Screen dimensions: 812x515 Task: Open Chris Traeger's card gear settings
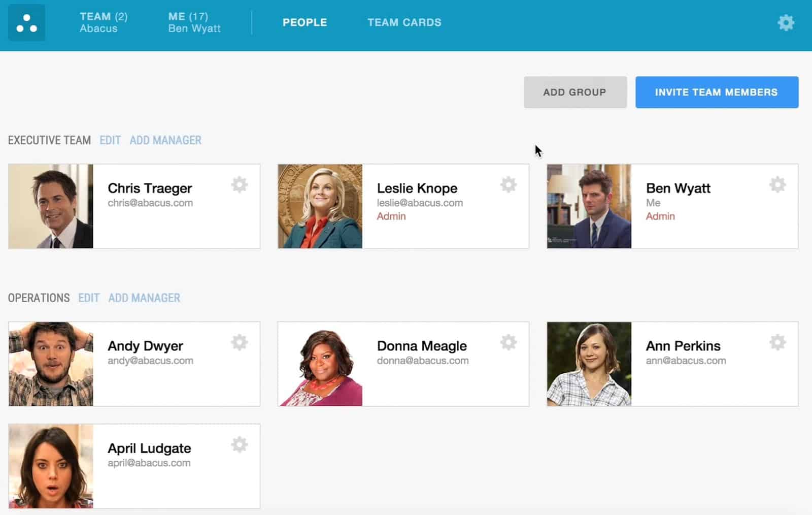pyautogui.click(x=240, y=184)
